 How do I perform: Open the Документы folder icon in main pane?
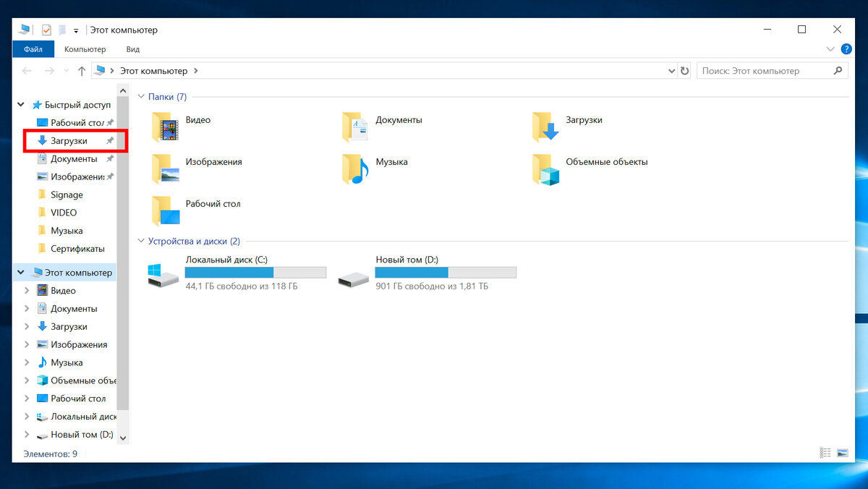tap(356, 127)
